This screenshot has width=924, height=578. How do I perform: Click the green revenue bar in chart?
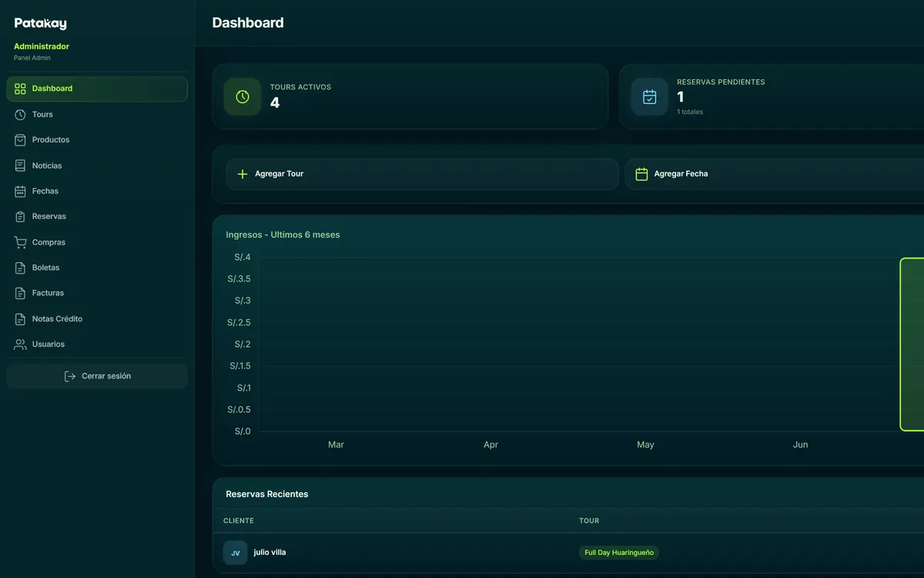click(x=912, y=344)
